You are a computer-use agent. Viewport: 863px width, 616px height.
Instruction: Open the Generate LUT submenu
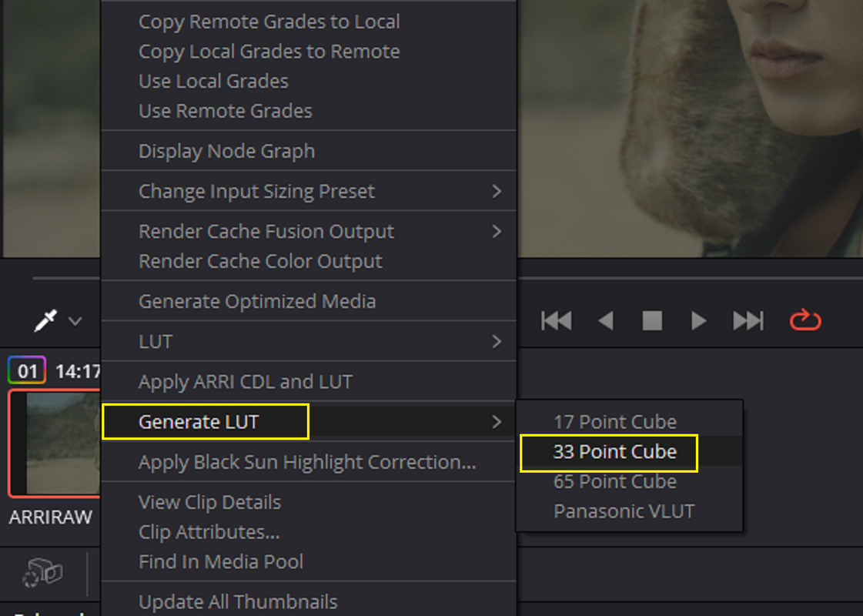click(309, 422)
